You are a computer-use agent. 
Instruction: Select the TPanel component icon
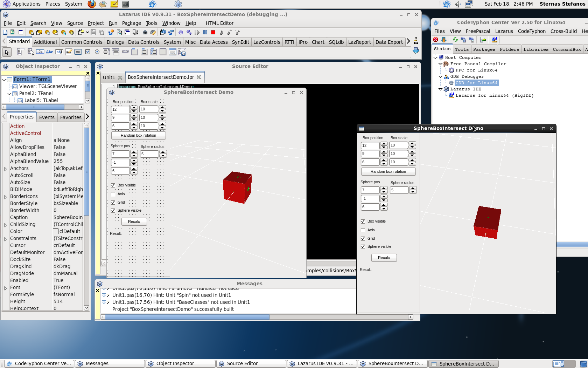pos(163,52)
